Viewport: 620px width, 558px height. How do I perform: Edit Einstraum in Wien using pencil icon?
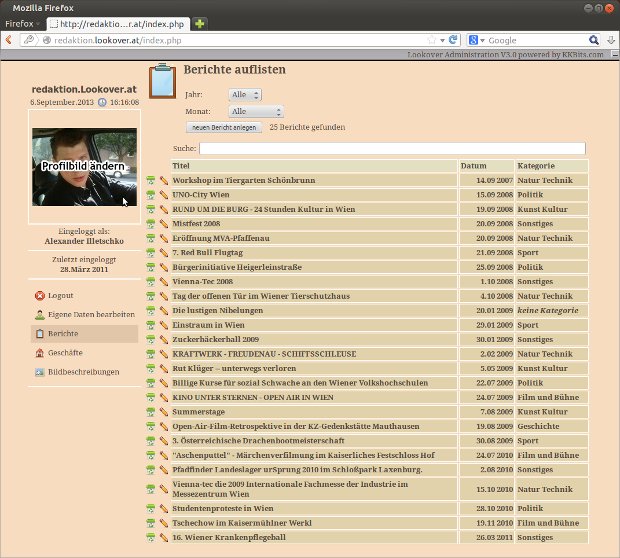[164, 325]
